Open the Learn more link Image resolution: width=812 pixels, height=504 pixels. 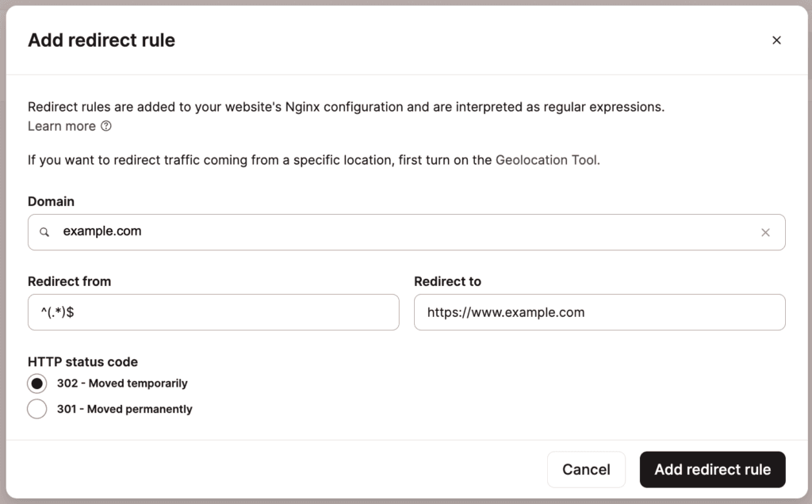(x=62, y=126)
